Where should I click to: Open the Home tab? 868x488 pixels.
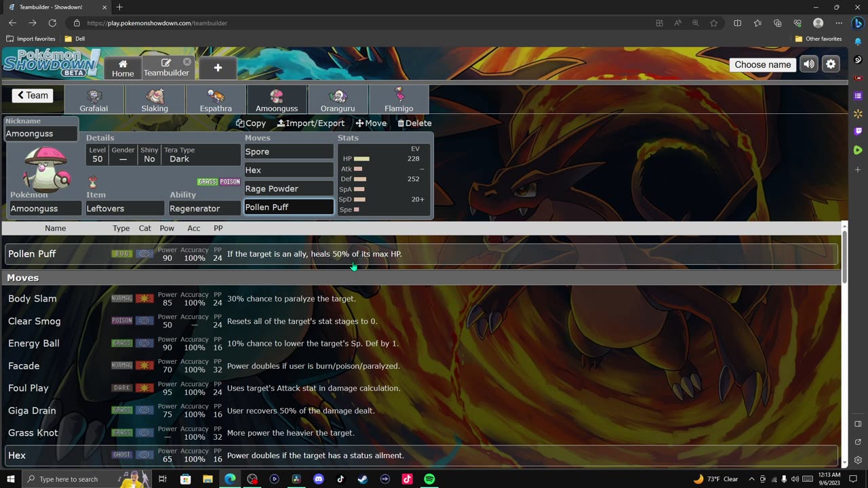(x=123, y=68)
